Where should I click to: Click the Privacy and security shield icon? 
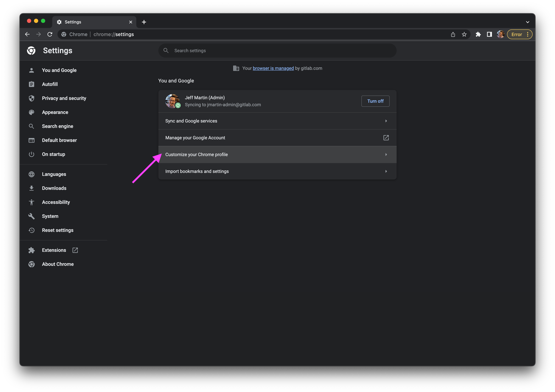pos(32,98)
